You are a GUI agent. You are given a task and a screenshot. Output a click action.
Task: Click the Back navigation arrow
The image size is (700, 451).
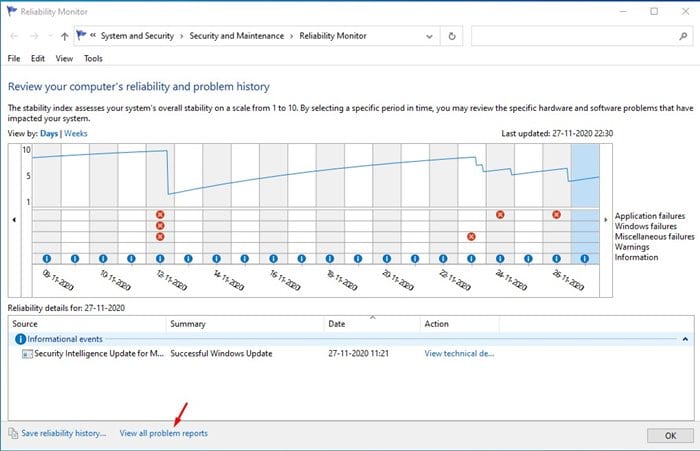click(14, 36)
